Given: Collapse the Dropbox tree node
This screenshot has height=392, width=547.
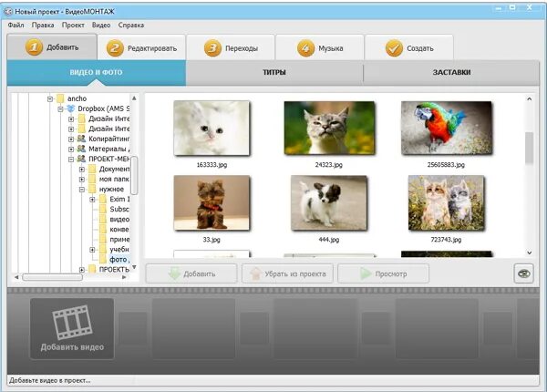Looking at the screenshot, I should coord(60,109).
